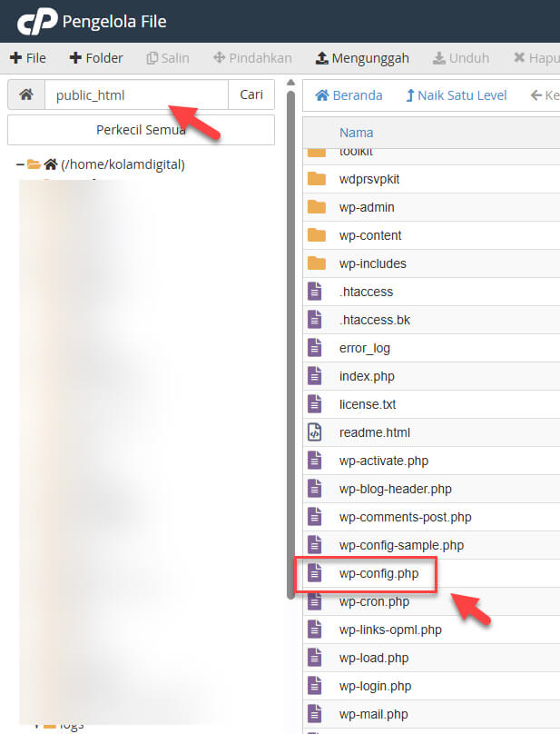Click the home icon beside path field
The width and height of the screenshot is (560, 734).
(x=26, y=94)
